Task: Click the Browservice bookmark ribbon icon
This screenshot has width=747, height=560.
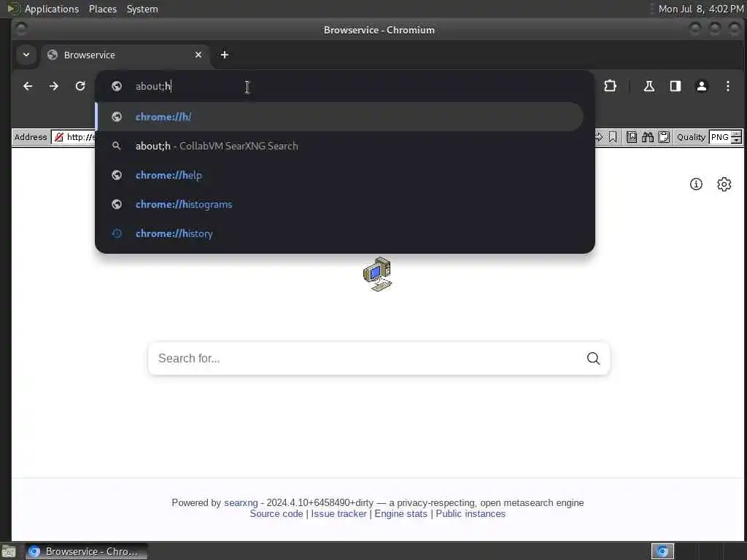Action: (613, 137)
